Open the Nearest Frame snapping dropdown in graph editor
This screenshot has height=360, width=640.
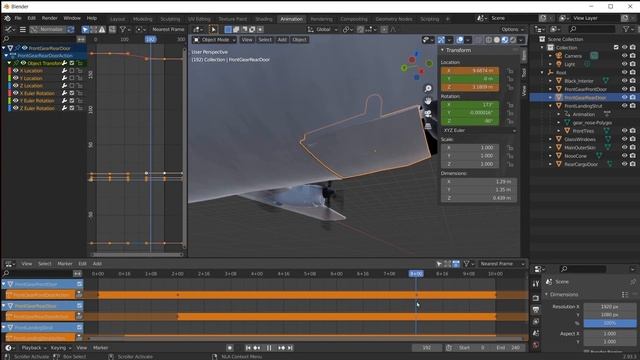(x=168, y=29)
